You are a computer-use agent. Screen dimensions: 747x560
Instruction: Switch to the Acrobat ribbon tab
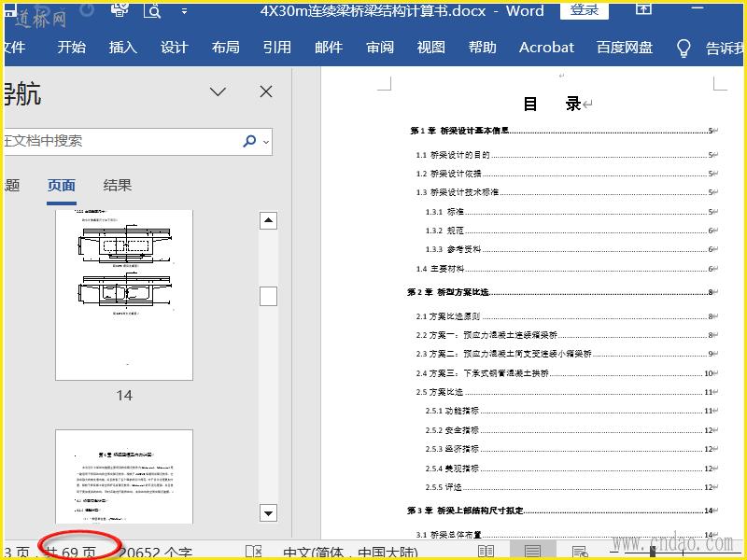pyautogui.click(x=546, y=48)
